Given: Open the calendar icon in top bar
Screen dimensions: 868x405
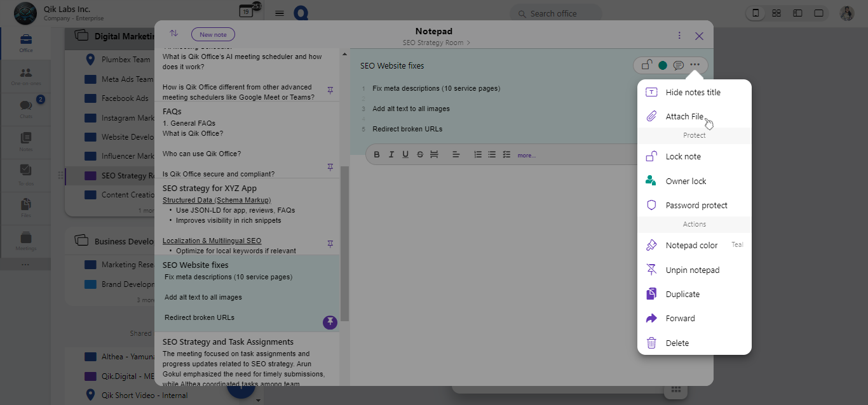Looking at the screenshot, I should pyautogui.click(x=246, y=12).
